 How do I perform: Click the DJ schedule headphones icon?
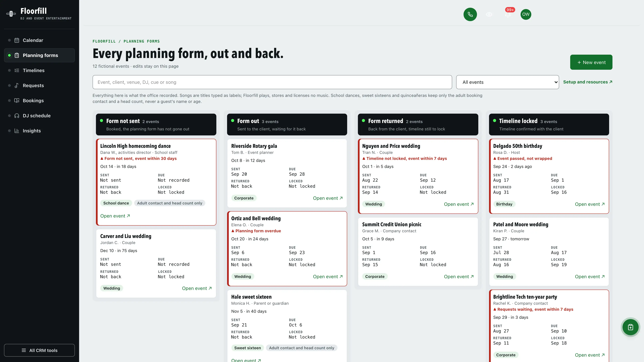(x=17, y=116)
